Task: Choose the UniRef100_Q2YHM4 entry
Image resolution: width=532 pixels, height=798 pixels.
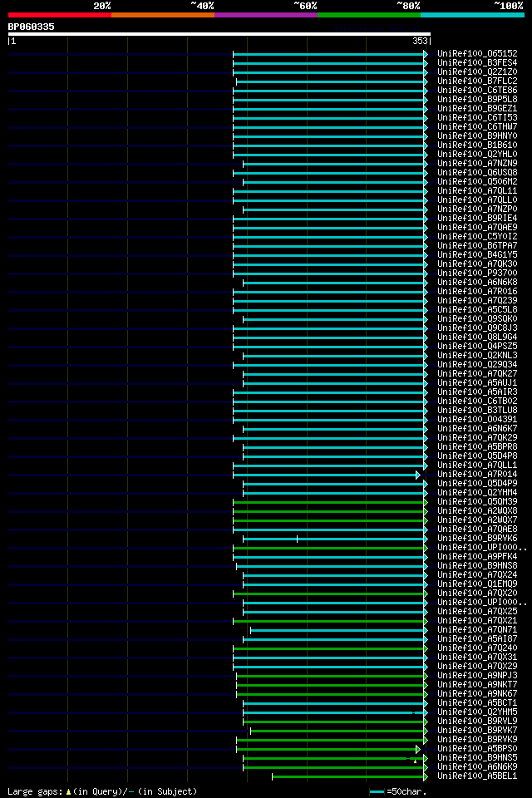Action: point(477,493)
